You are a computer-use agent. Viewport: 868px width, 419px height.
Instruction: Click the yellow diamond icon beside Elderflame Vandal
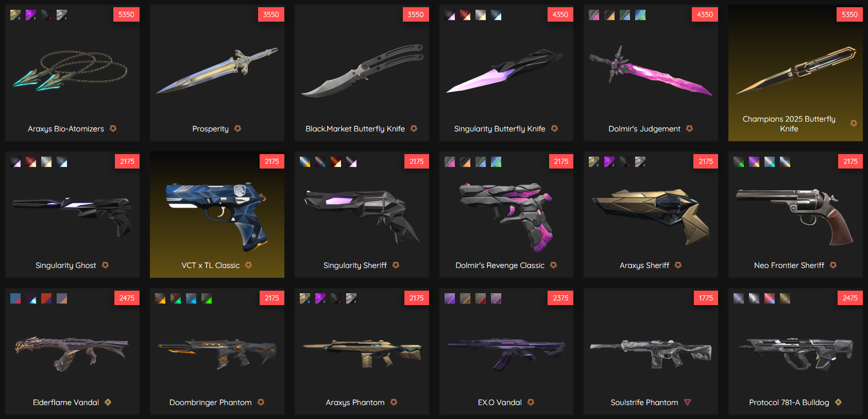108,402
